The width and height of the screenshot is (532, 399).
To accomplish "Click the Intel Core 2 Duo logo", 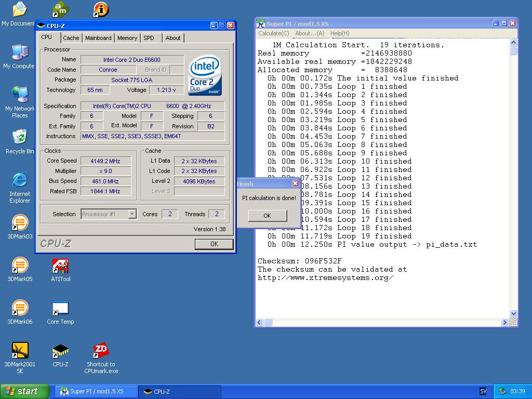I will (x=205, y=75).
